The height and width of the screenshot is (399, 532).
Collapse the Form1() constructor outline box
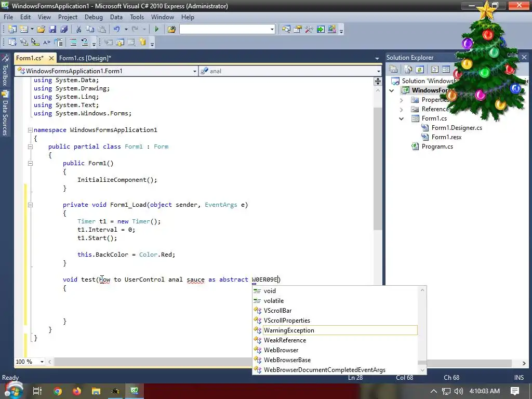click(x=30, y=163)
